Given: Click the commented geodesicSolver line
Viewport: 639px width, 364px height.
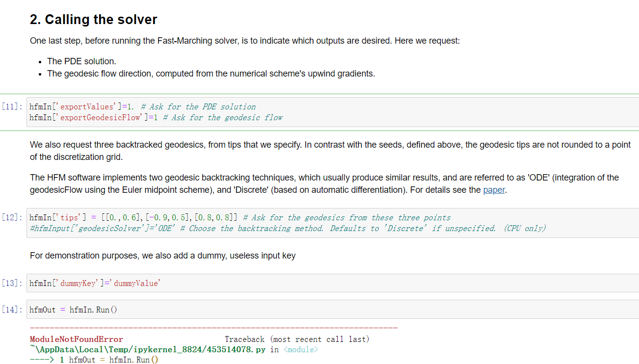Looking at the screenshot, I should point(288,229).
